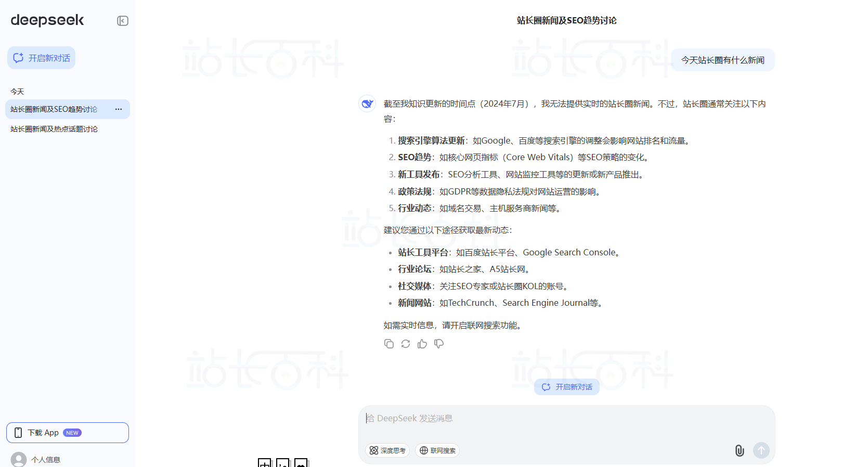Viewport: 868px width, 467px height.
Task: Open the 站长圈新闻及热点话题讨论 chat
Action: [x=68, y=129]
